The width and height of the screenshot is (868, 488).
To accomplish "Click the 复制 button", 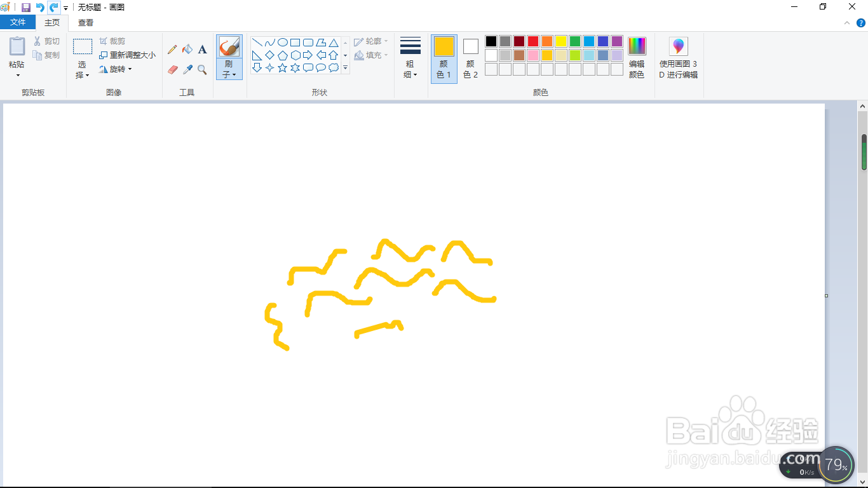I will pyautogui.click(x=47, y=55).
